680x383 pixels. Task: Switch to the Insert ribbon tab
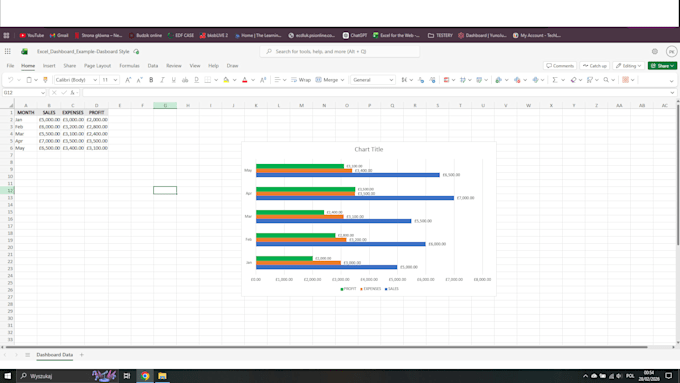pos(49,65)
